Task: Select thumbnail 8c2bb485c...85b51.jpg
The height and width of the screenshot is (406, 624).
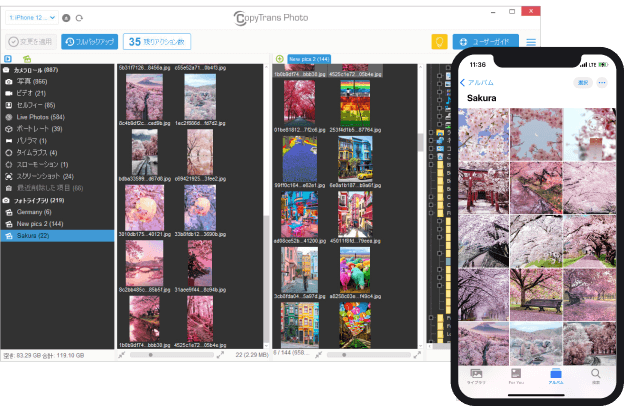Action: click(144, 263)
